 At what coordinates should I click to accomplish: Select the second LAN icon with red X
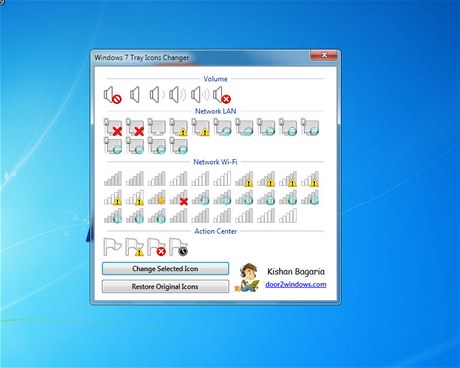point(135,127)
